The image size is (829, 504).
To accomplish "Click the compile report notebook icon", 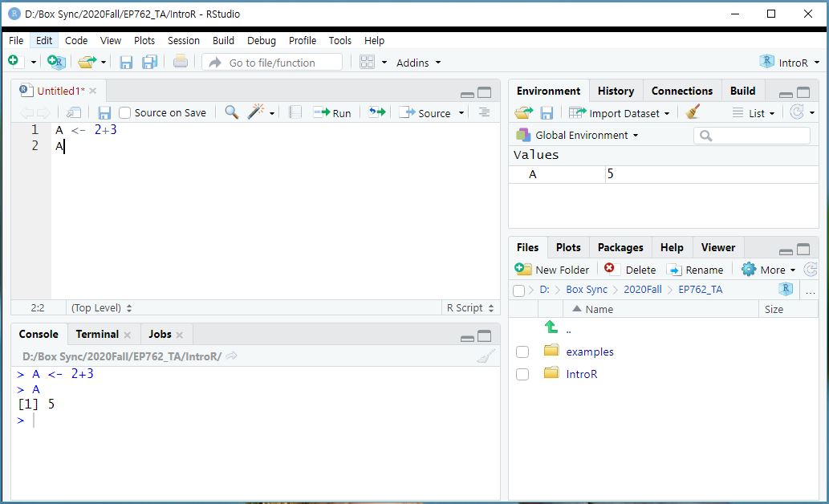I will 295,112.
